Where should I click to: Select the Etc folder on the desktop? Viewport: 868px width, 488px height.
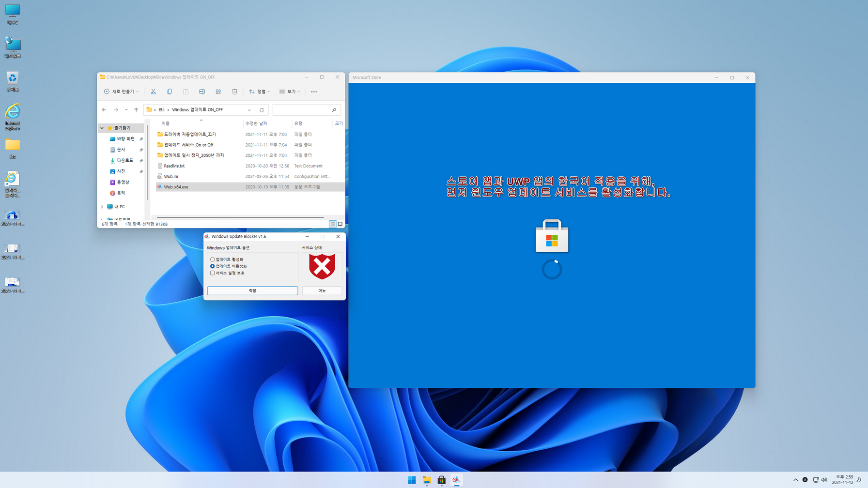[13, 149]
